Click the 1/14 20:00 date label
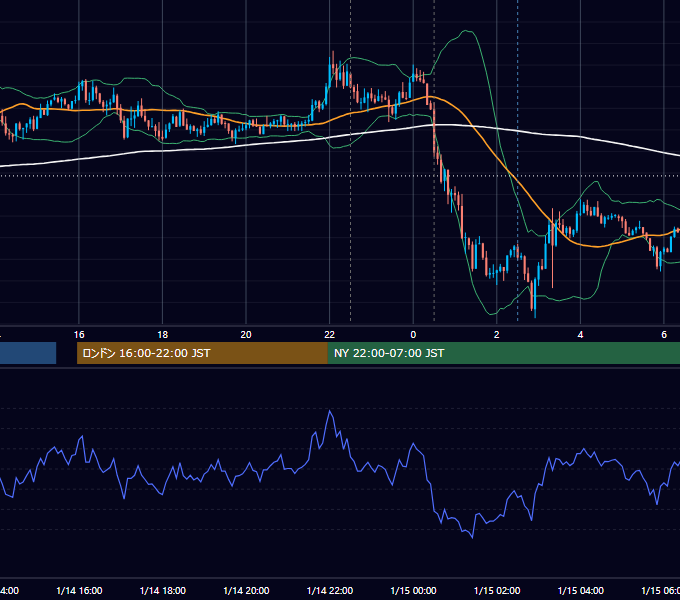Screen dimensions: 680x600 (x=246, y=591)
